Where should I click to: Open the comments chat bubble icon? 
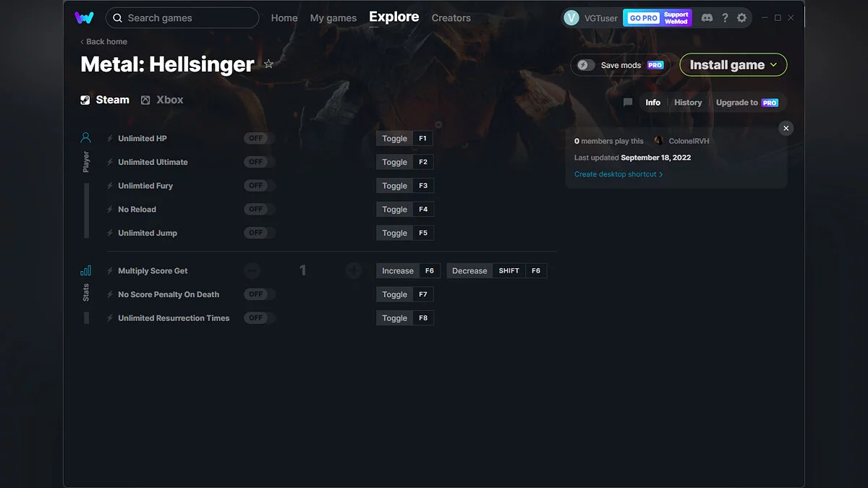coord(628,103)
